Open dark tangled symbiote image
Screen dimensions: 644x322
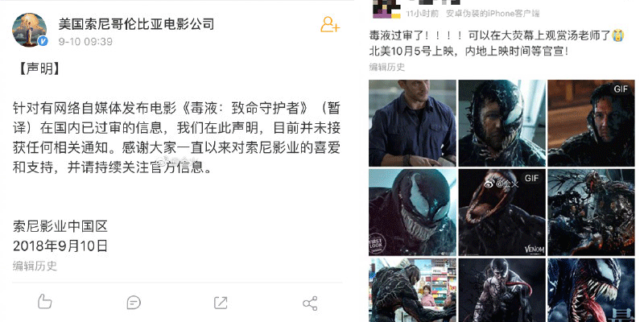(591, 212)
